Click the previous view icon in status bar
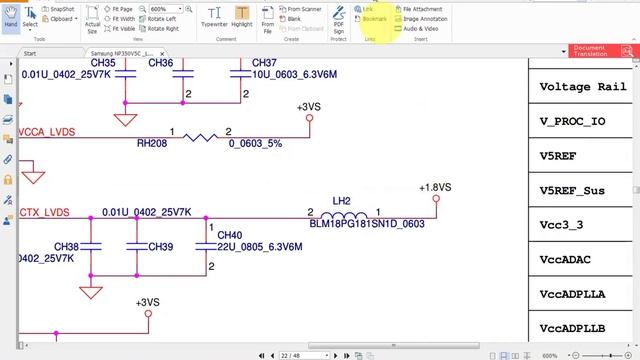 [359, 356]
